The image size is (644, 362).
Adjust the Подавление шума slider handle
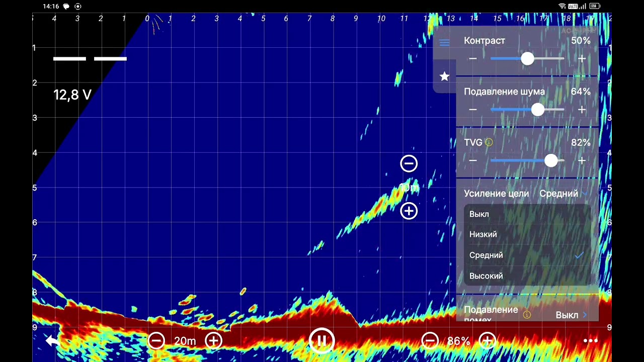538,110
